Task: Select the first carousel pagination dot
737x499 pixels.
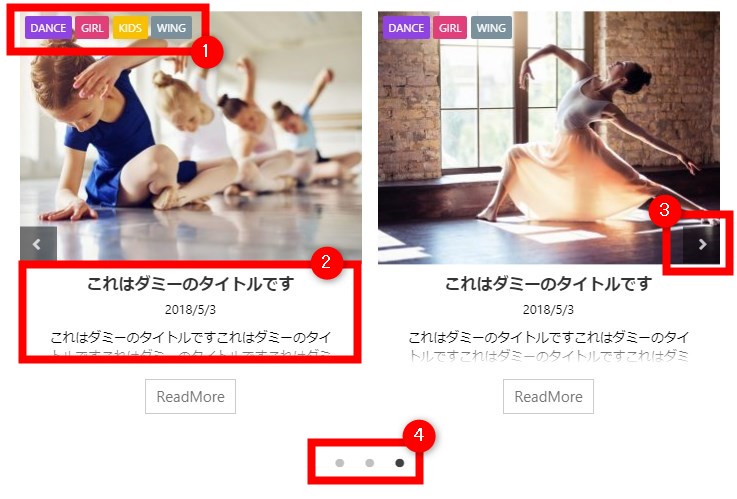Action: (x=339, y=463)
